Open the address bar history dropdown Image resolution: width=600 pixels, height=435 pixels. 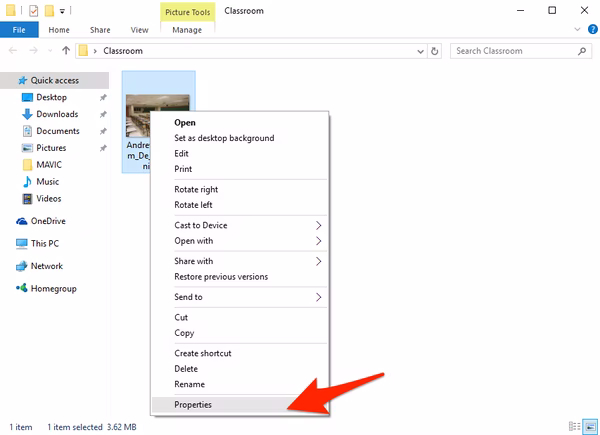pyautogui.click(x=419, y=50)
